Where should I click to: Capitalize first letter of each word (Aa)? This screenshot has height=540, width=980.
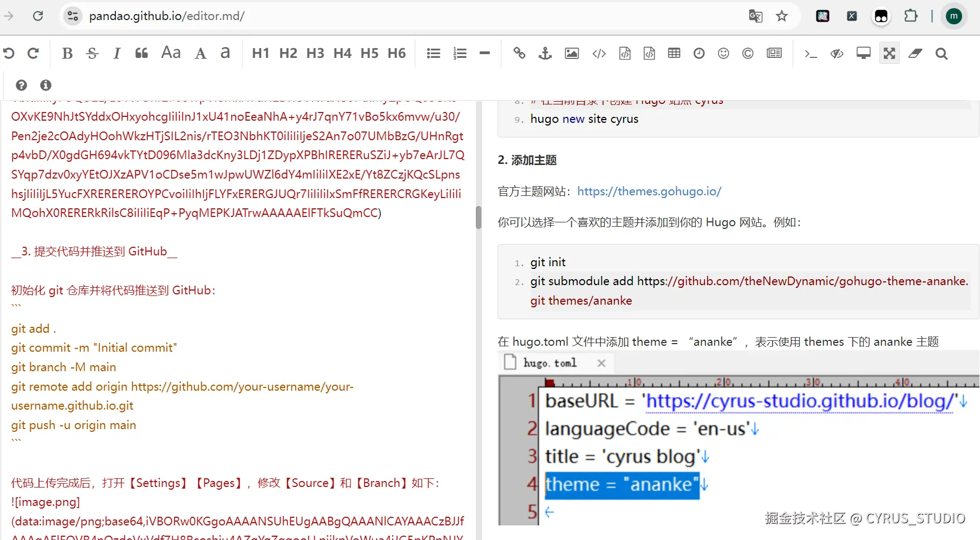pyautogui.click(x=171, y=52)
